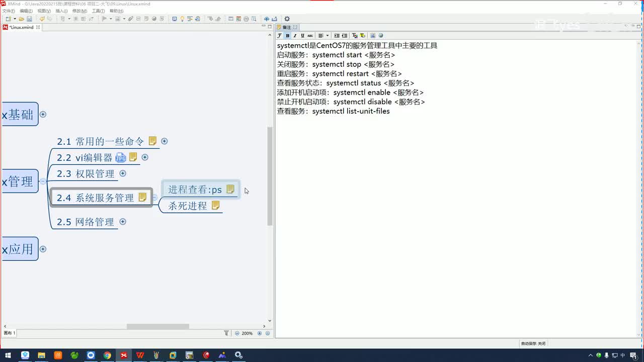Open the note on '进程查看:ps' topic

tap(230, 189)
